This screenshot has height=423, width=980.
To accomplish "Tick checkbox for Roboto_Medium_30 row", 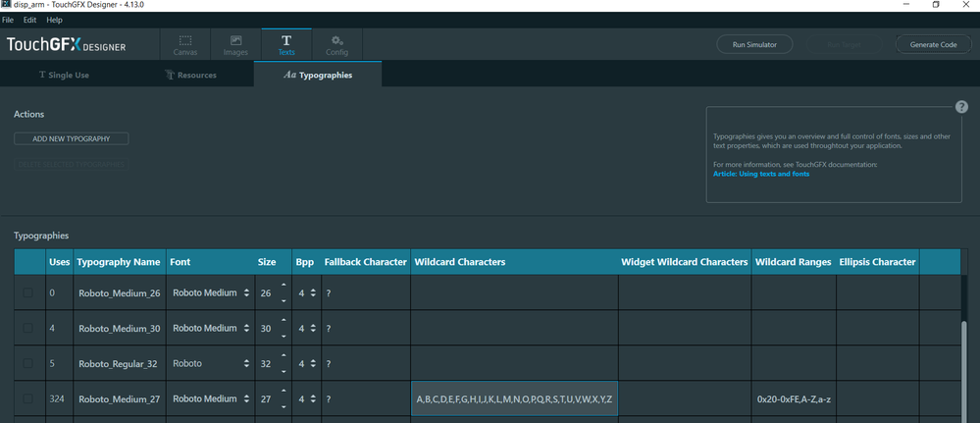I will 28,327.
